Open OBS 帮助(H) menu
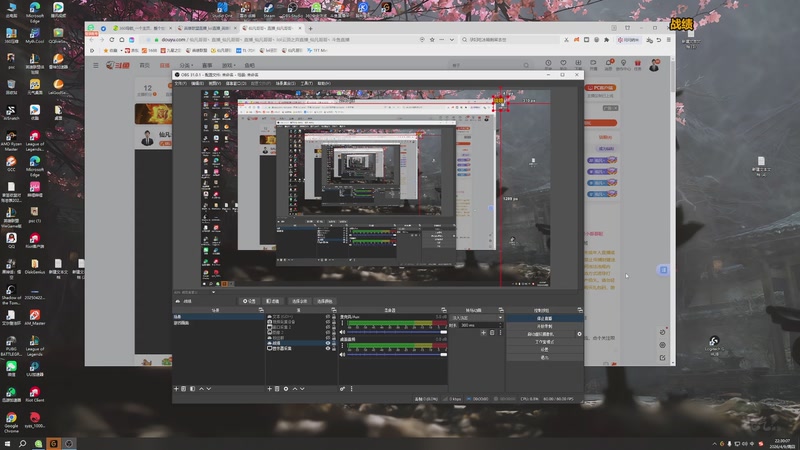This screenshot has width=800, height=450. pyautogui.click(x=324, y=83)
